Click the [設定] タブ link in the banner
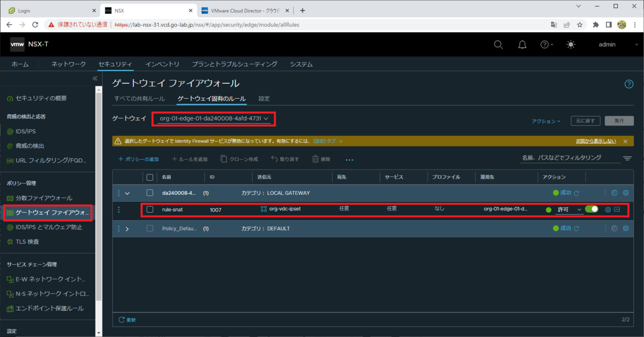The image size is (644, 337). click(x=327, y=141)
